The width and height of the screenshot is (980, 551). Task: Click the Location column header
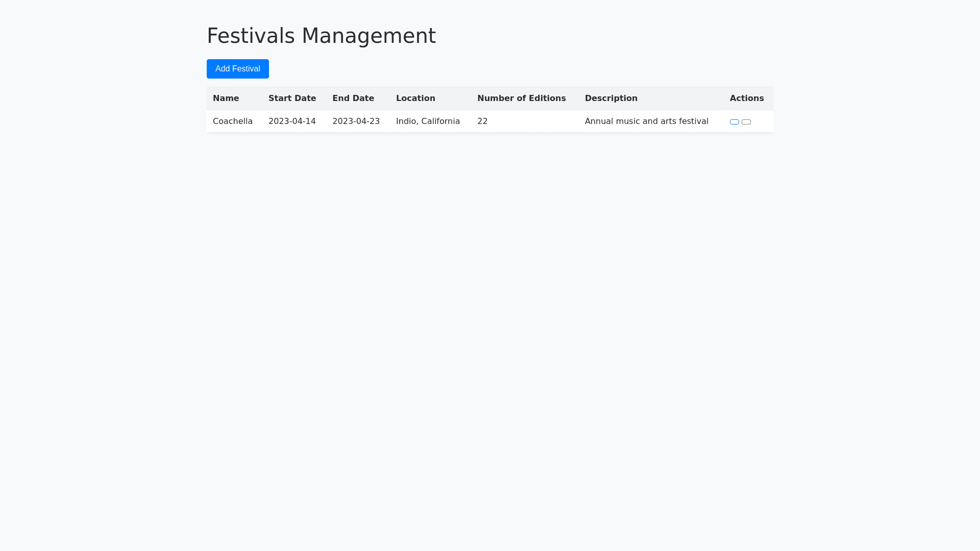pyautogui.click(x=415, y=98)
